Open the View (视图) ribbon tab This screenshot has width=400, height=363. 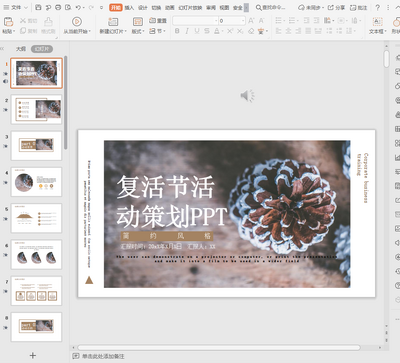tap(224, 7)
